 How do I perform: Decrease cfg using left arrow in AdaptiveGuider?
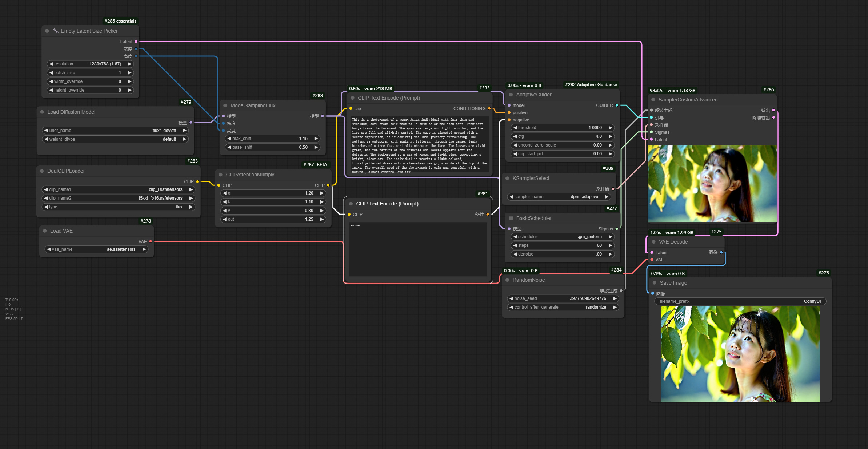pos(514,136)
